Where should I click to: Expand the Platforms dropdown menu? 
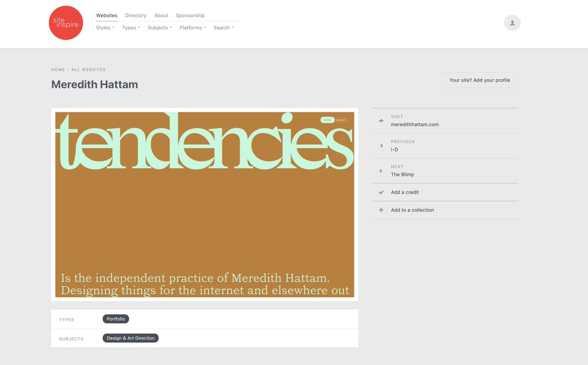click(193, 28)
